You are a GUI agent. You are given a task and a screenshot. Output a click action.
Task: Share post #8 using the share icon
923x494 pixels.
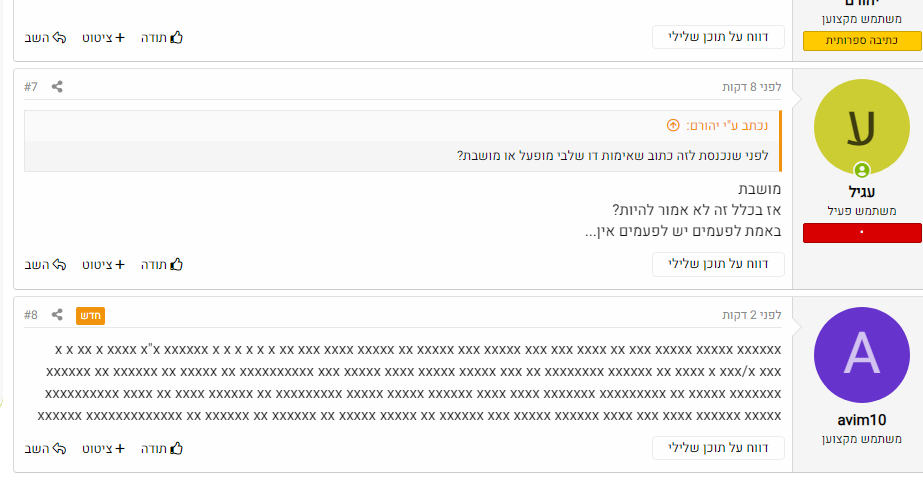(57, 315)
